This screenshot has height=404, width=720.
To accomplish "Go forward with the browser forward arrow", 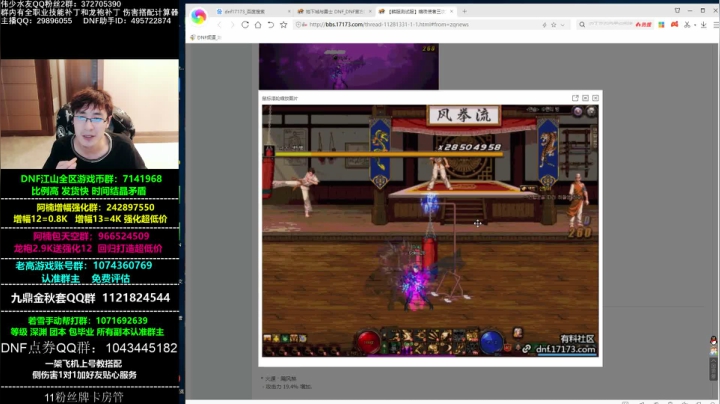I will 232,25.
